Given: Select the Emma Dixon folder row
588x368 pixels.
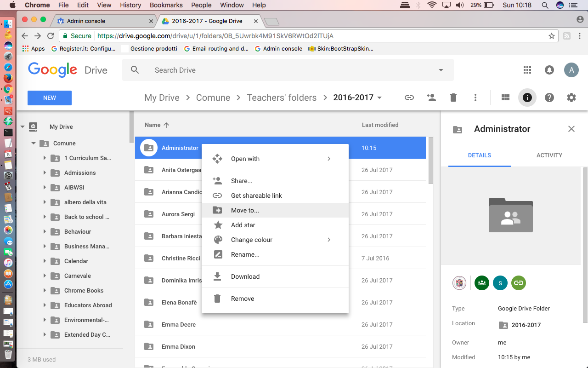Looking at the screenshot, I should pos(280,346).
